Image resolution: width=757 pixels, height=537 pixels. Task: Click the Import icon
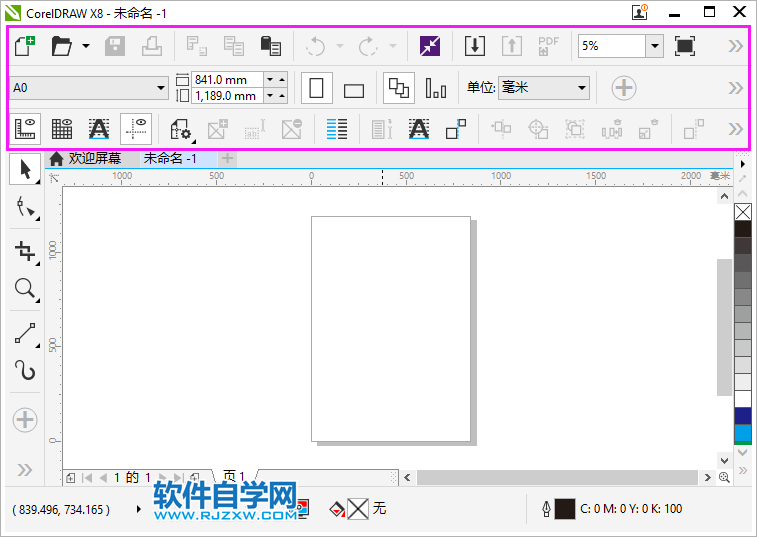coord(475,46)
